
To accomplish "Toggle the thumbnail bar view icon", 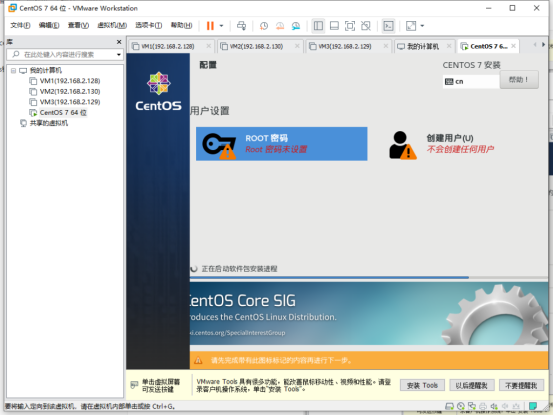I will pyautogui.click(x=334, y=26).
